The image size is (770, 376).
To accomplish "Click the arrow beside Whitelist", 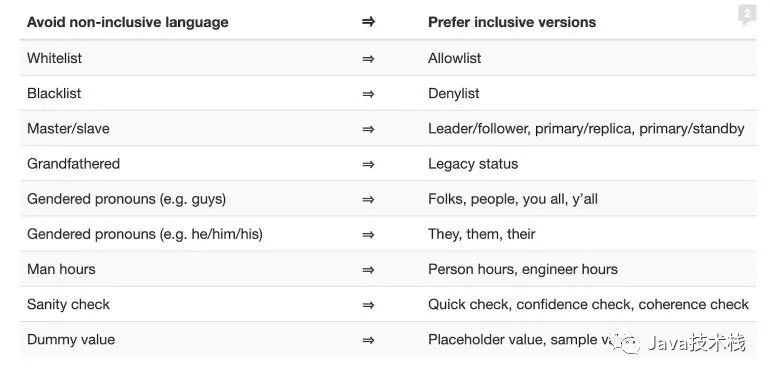I will click(368, 59).
